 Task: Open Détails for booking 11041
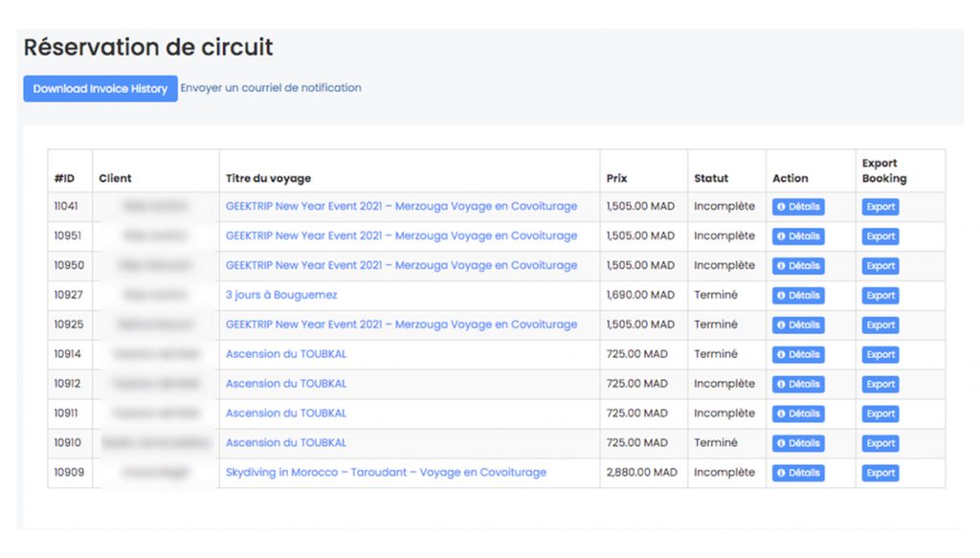tap(798, 207)
